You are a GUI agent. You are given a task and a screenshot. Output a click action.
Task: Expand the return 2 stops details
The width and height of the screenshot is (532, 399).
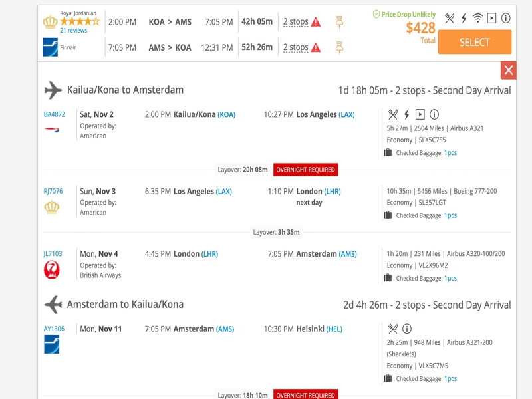(x=295, y=47)
